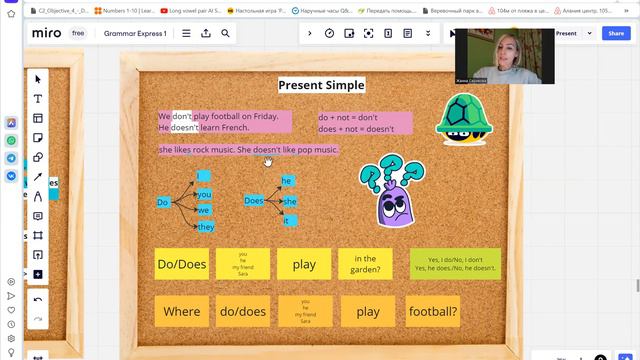Open the WhatsApp sidebar icon
640x360 pixels.
[x=11, y=140]
